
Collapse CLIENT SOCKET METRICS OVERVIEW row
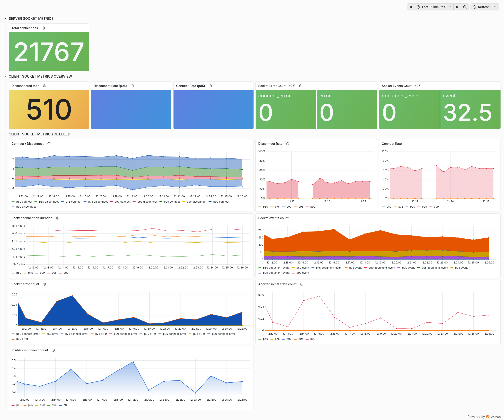[5, 76]
